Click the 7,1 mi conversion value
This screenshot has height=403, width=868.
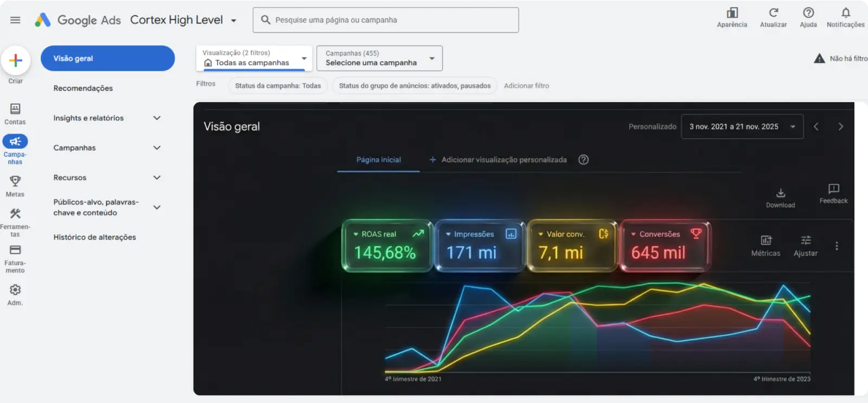(x=561, y=253)
